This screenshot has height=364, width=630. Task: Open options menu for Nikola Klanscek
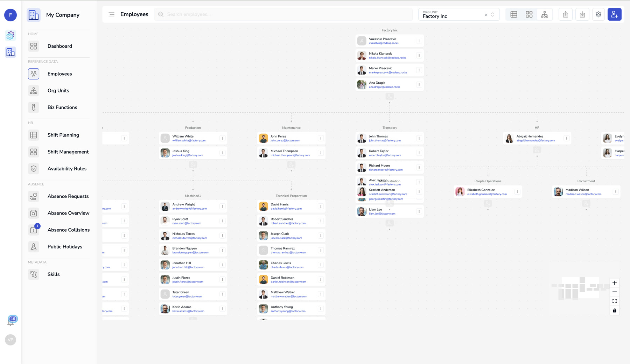tap(419, 56)
